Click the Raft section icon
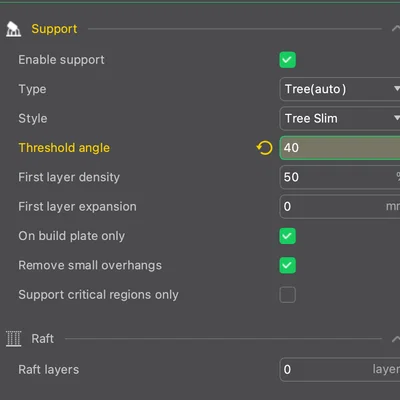The image size is (400, 400). pos(14,339)
